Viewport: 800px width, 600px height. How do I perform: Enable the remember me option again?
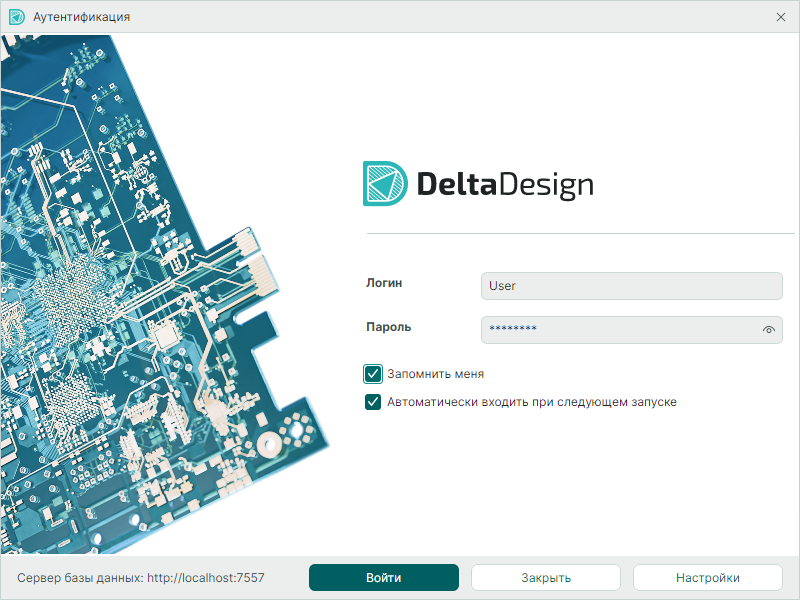tap(372, 375)
